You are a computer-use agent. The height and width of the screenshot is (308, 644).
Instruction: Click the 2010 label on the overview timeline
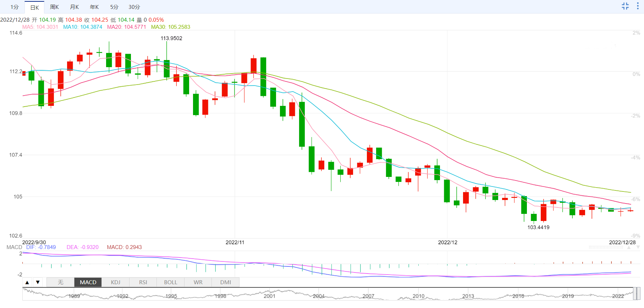418,296
